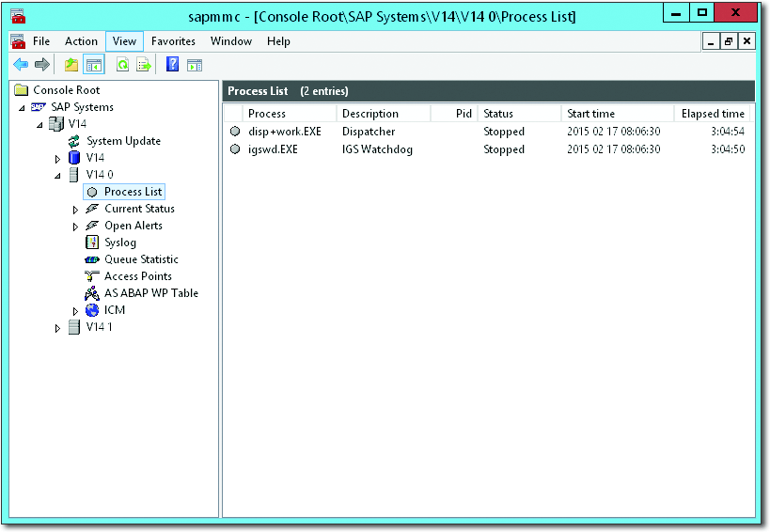Image resolution: width=770 pixels, height=532 pixels.
Task: Click the V14 database cylinder icon
Action: [74, 158]
